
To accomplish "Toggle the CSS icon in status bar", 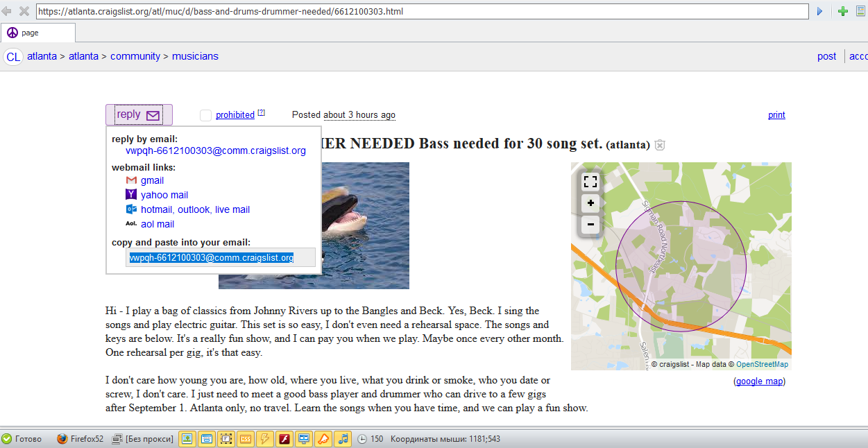I will coord(246,439).
